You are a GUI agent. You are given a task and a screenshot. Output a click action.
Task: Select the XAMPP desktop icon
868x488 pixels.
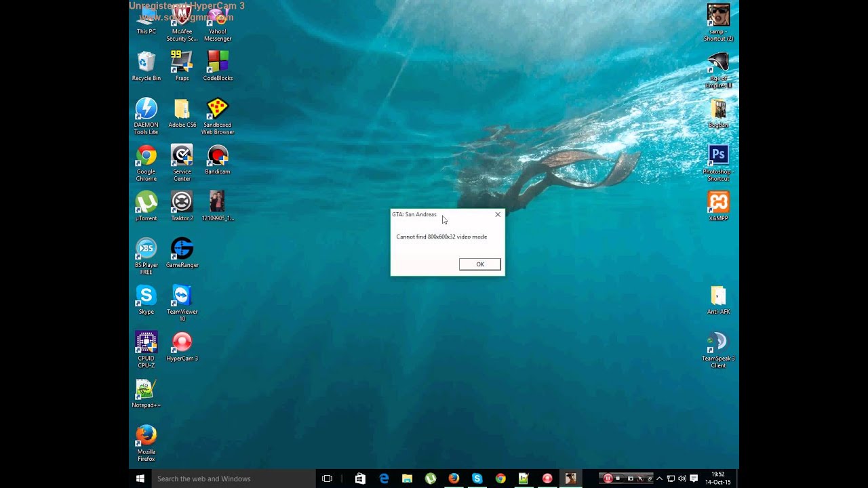click(718, 207)
